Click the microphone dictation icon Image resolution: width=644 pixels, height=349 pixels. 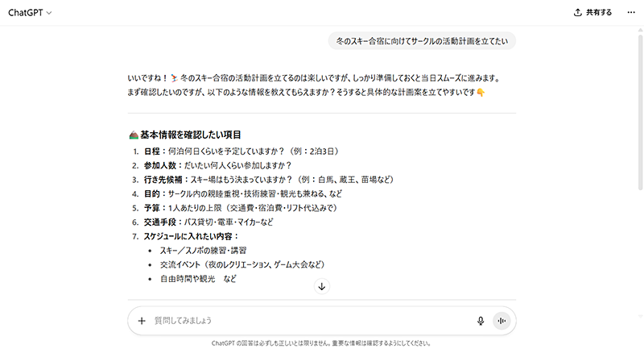point(481,321)
